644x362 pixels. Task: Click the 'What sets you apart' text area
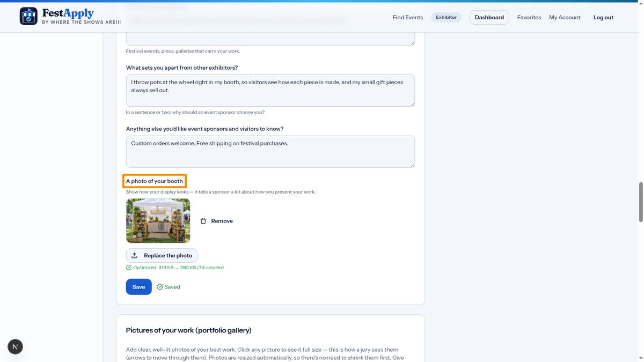click(270, 90)
